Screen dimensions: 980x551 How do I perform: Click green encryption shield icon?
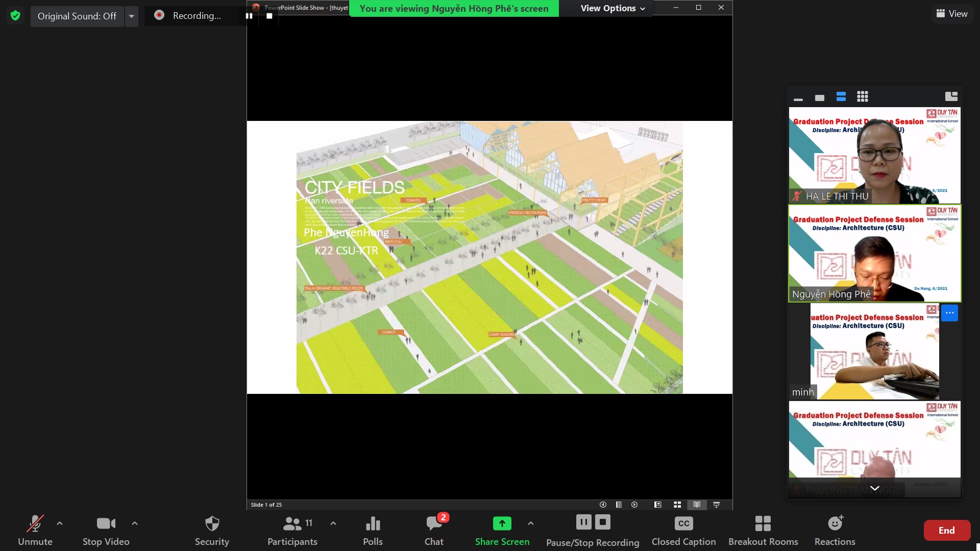coord(15,16)
